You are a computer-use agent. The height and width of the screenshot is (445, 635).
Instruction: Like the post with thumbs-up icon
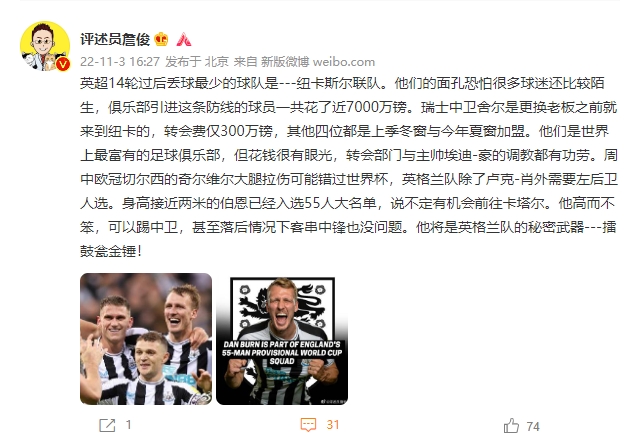pyautogui.click(x=511, y=426)
